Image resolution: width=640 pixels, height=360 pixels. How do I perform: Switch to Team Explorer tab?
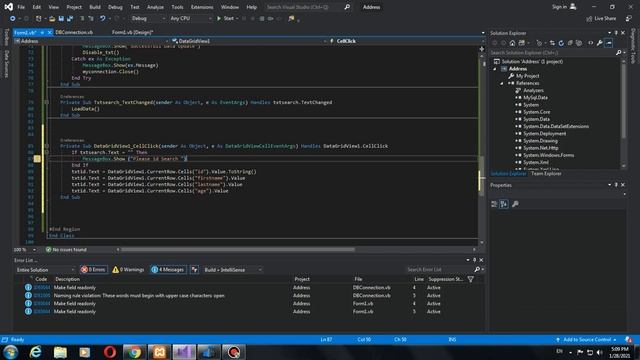546,174
